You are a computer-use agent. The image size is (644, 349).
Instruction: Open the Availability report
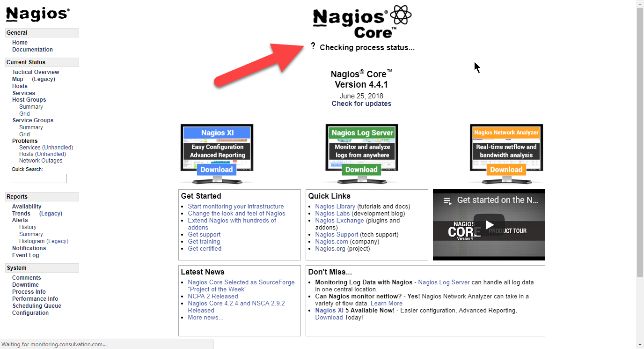coord(27,207)
